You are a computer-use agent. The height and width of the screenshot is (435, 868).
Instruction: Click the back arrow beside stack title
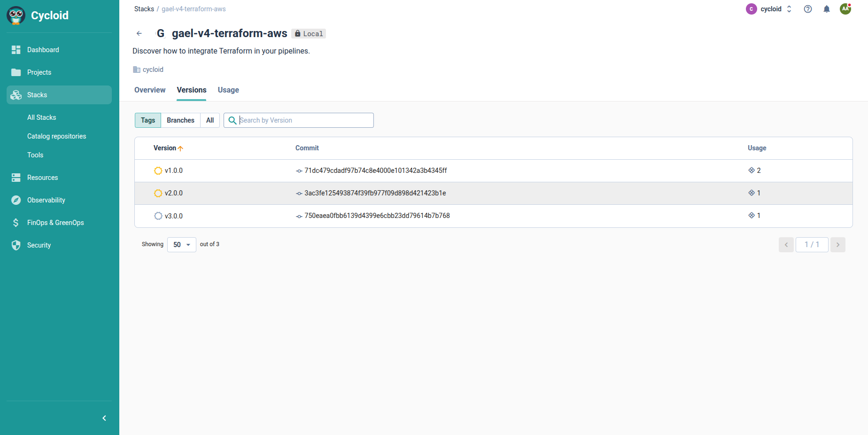(139, 33)
